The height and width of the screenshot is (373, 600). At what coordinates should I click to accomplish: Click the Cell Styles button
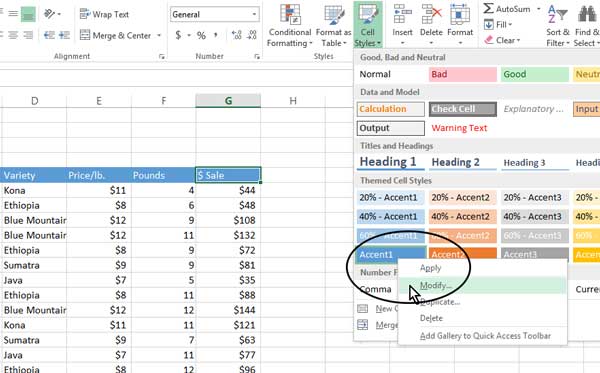point(367,25)
